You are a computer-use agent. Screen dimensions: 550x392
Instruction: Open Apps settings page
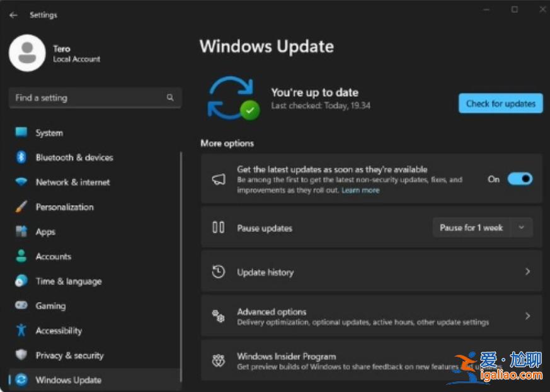coord(45,232)
